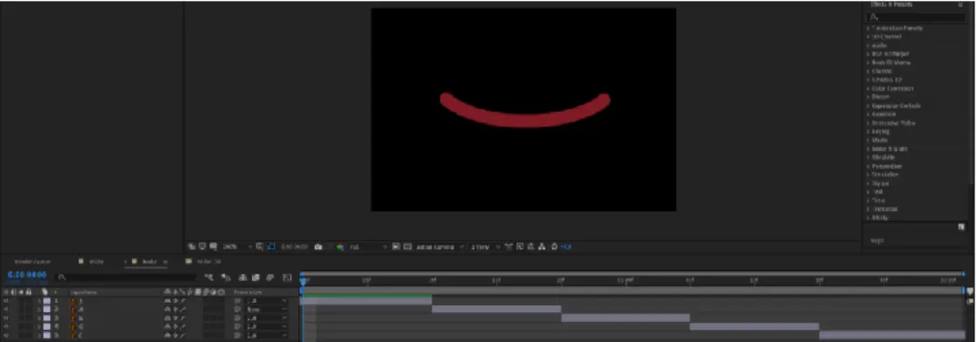The image size is (980, 342).
Task: Click the timeline layer search field
Action: click(x=126, y=277)
